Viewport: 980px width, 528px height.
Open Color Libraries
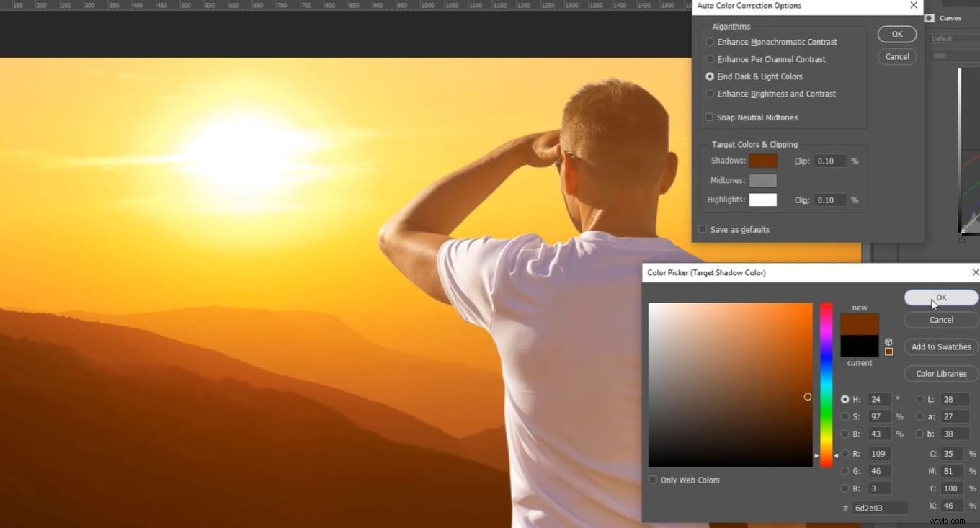click(x=940, y=373)
